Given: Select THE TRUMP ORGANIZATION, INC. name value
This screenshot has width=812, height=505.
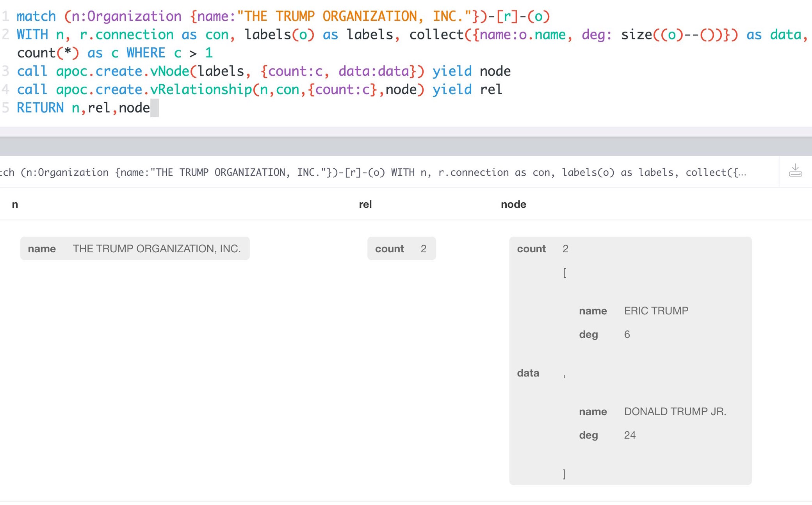Looking at the screenshot, I should 157,248.
